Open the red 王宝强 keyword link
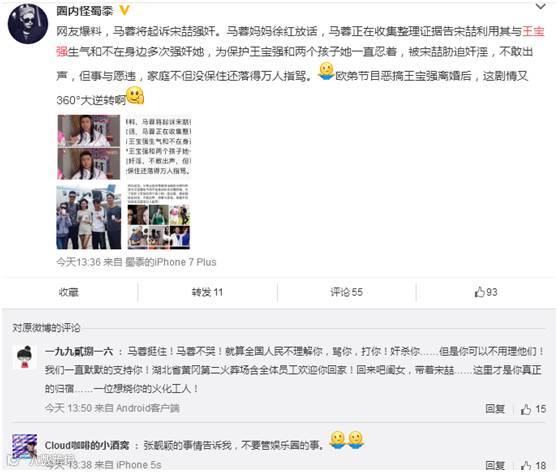This screenshot has height=472, width=558. pos(533,31)
